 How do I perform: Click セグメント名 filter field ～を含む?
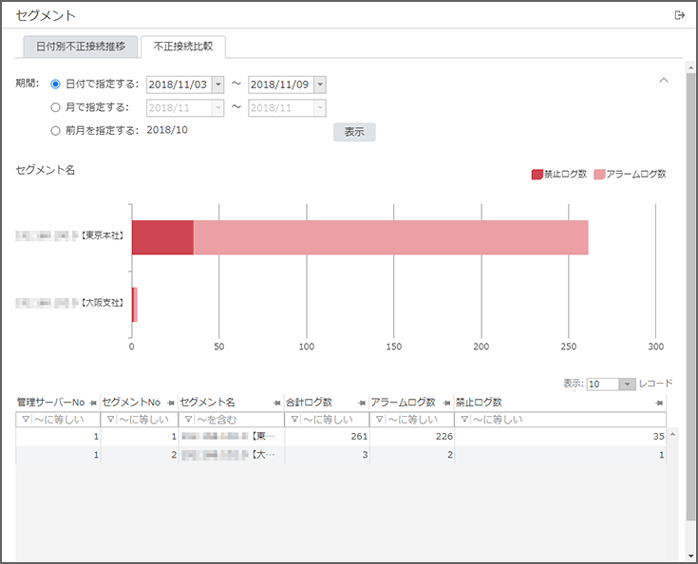[x=239, y=419]
